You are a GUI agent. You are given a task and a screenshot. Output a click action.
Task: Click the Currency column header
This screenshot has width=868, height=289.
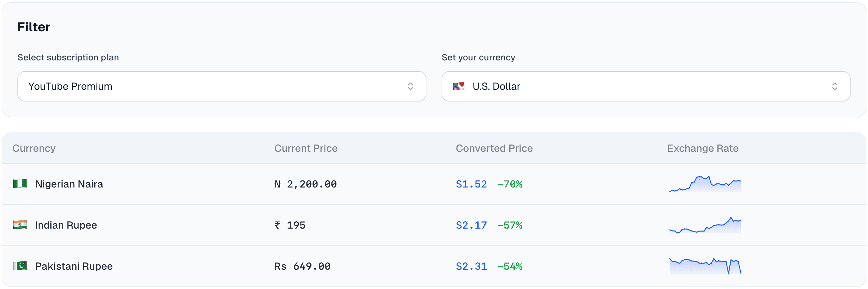click(x=34, y=148)
